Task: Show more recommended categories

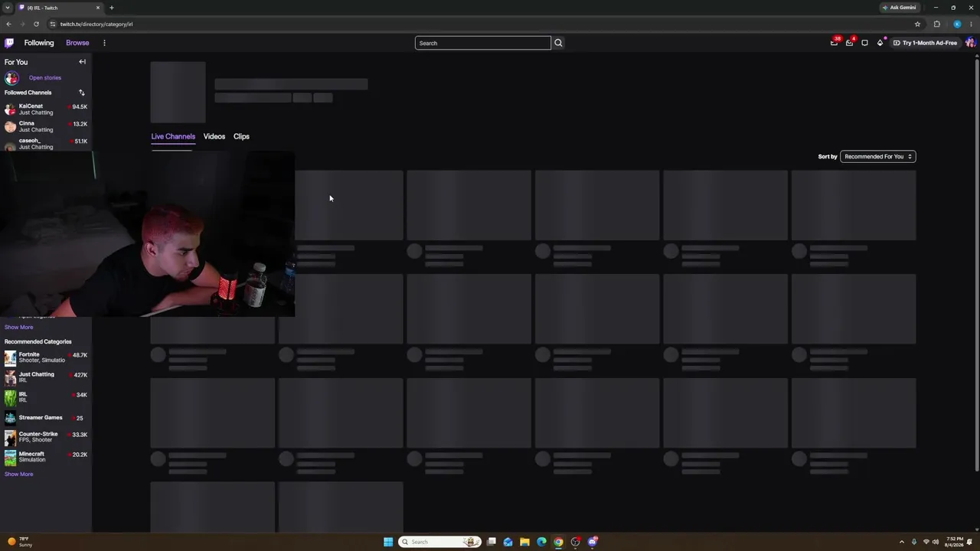Action: [19, 474]
